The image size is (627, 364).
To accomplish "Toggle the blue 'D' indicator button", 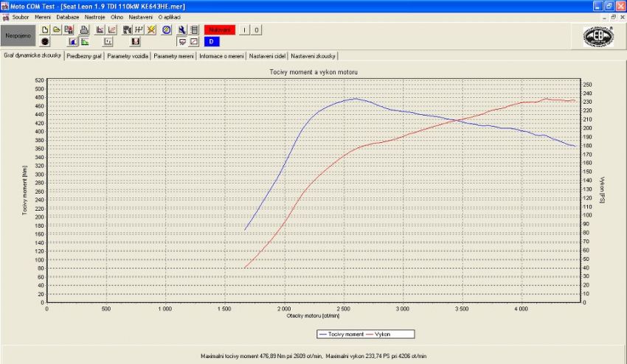I will click(x=211, y=42).
